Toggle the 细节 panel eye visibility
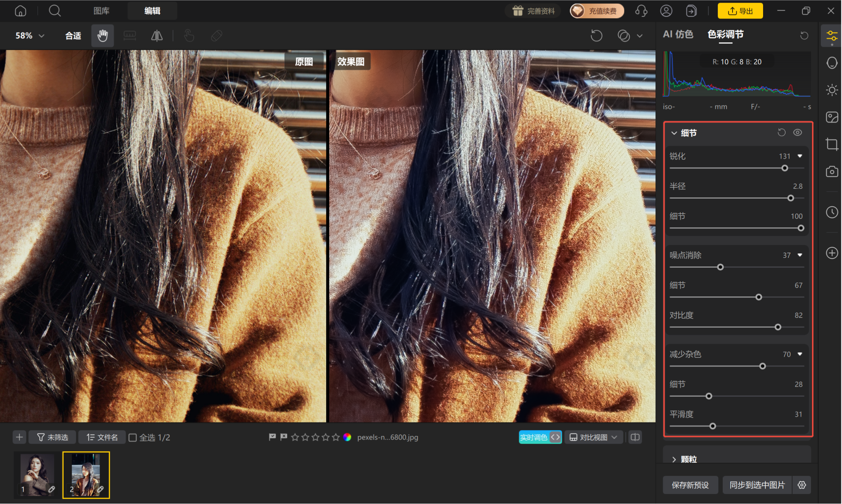 tap(797, 133)
